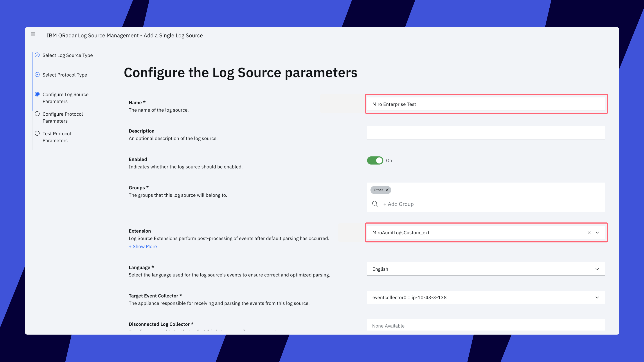Open the hamburger menu icon
This screenshot has height=362, width=644.
point(33,34)
